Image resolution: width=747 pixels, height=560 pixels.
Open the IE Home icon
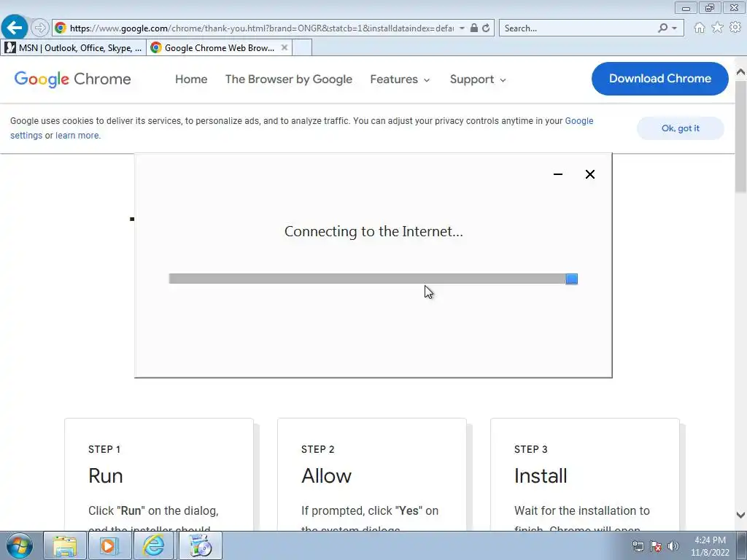pyautogui.click(x=700, y=28)
